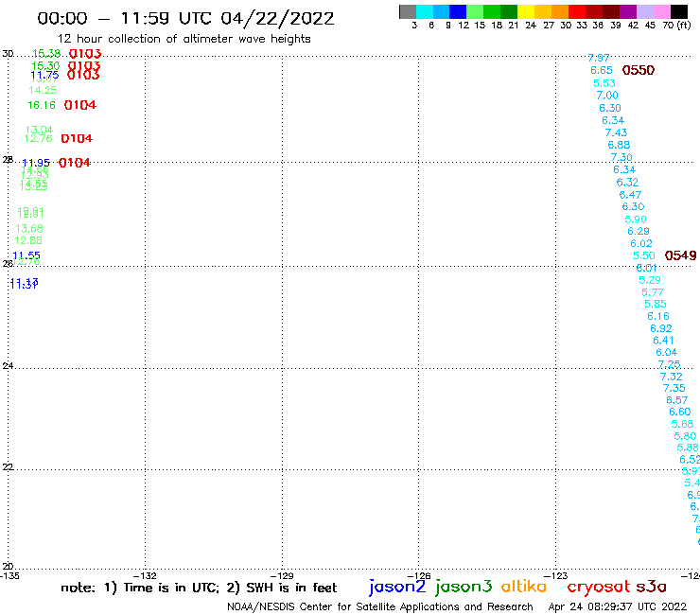Select the 6.92 wave height reading
Viewport: 700px width, 615px height.
(x=660, y=328)
